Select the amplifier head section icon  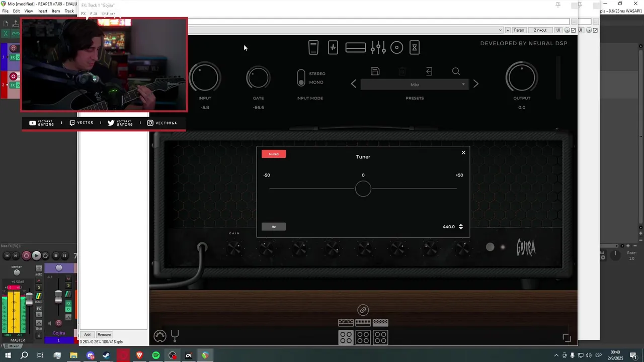point(355,48)
